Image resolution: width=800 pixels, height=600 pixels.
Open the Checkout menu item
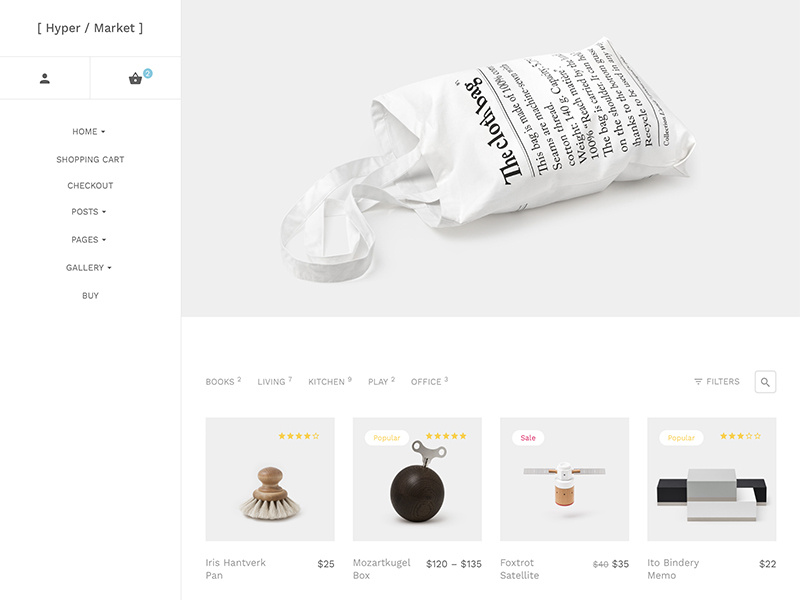(x=90, y=186)
